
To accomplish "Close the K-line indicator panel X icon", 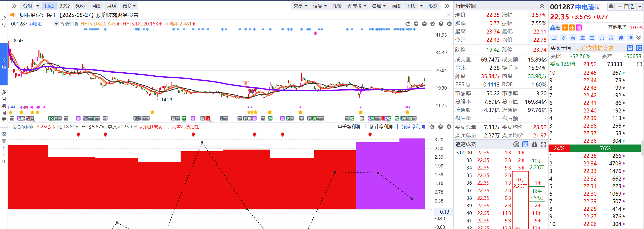I will 449,24.
